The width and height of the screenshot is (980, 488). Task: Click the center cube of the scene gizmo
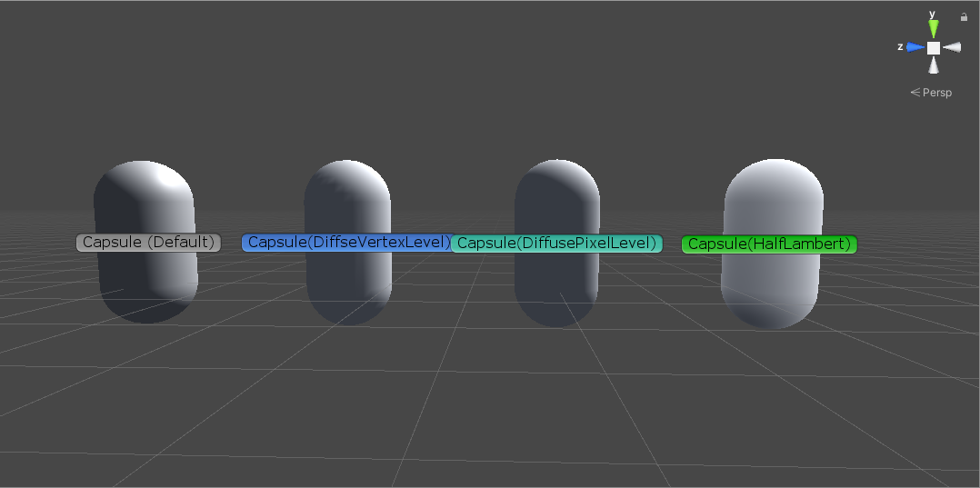coord(933,47)
